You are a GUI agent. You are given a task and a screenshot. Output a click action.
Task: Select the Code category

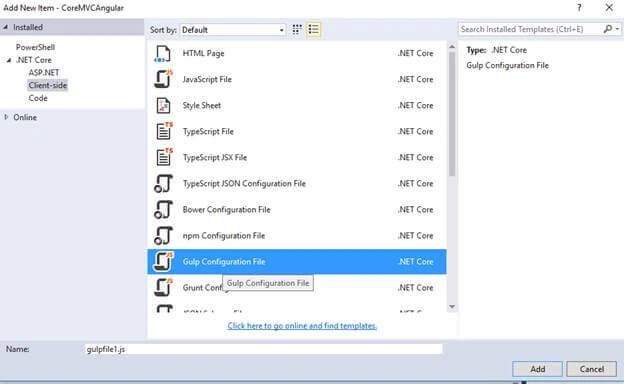pyautogui.click(x=38, y=98)
